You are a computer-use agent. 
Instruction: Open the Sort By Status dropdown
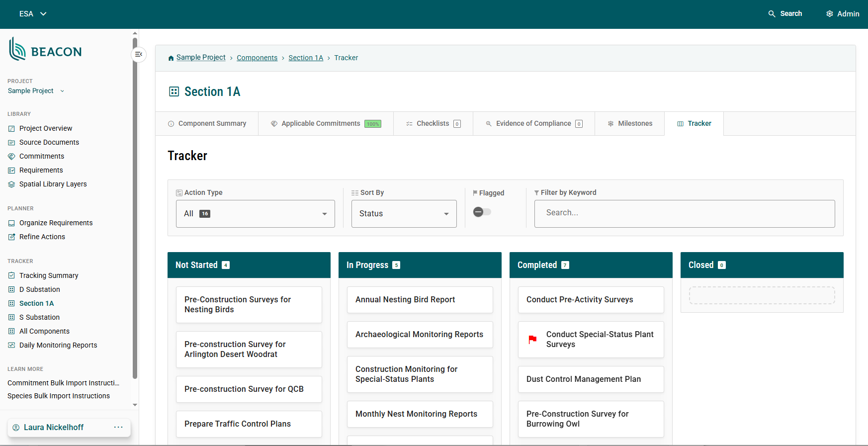click(404, 214)
